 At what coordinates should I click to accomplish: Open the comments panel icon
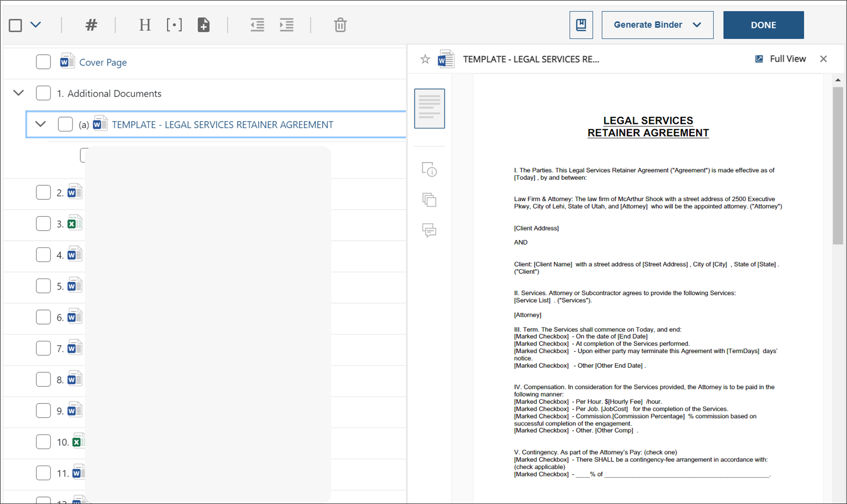429,230
